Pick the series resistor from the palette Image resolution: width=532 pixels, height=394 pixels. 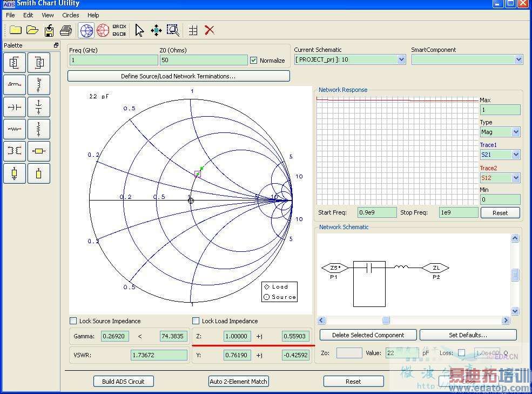coord(15,129)
